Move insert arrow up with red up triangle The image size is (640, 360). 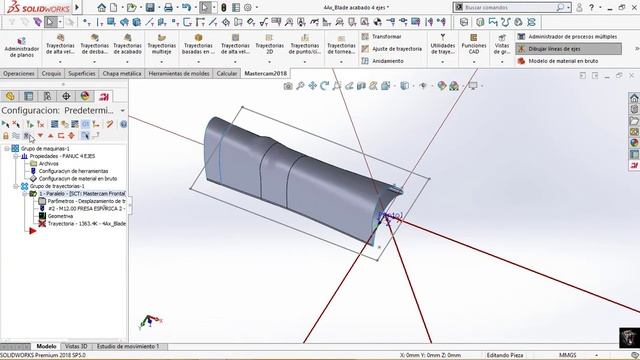(x=51, y=136)
